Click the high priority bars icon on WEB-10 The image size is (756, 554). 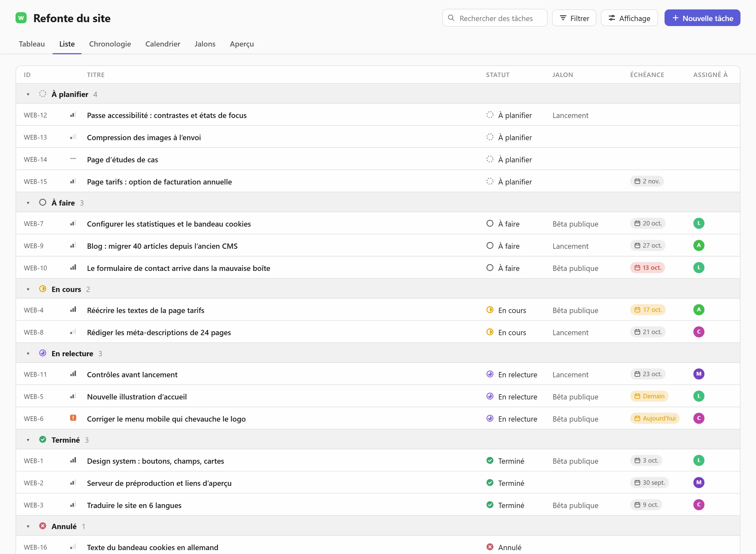pos(73,268)
